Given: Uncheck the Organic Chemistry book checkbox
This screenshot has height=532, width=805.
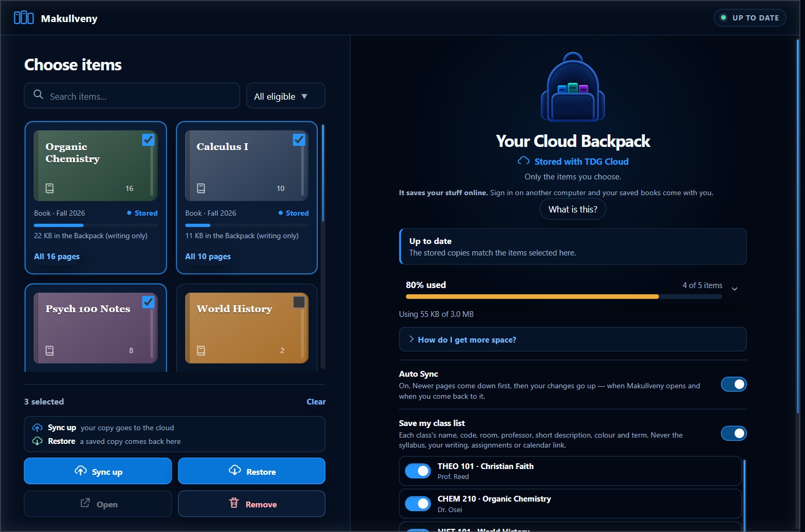Looking at the screenshot, I should [149, 140].
